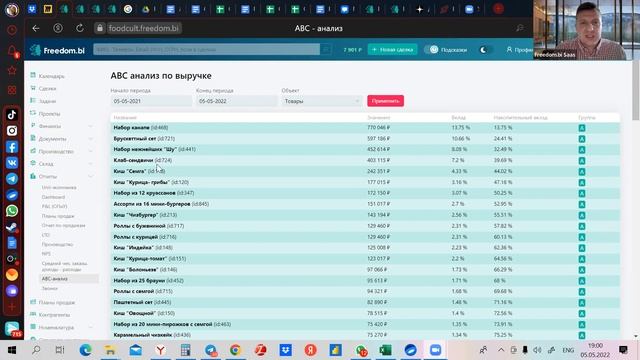Click the Паштетный сет row
Viewport: 640px width, 360px height.
pyautogui.click(x=365, y=302)
